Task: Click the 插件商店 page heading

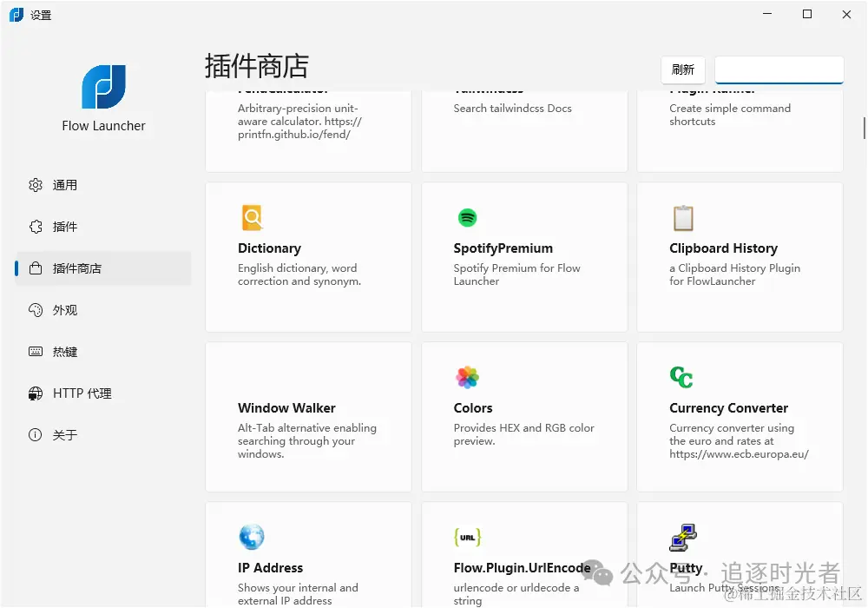Action: coord(256,66)
